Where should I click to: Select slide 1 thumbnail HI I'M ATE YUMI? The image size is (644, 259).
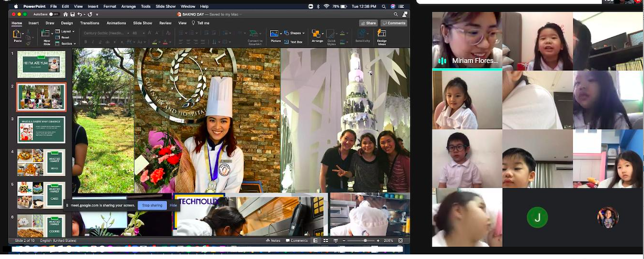coord(41,64)
